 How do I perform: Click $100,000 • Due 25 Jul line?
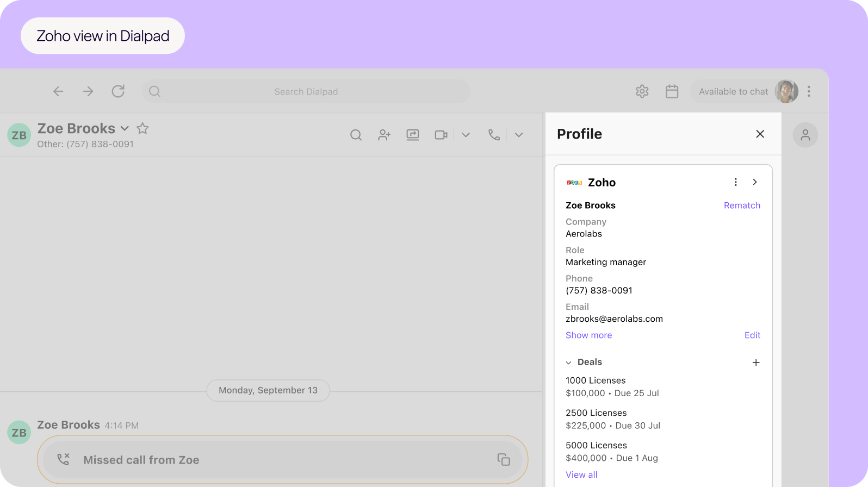(612, 394)
